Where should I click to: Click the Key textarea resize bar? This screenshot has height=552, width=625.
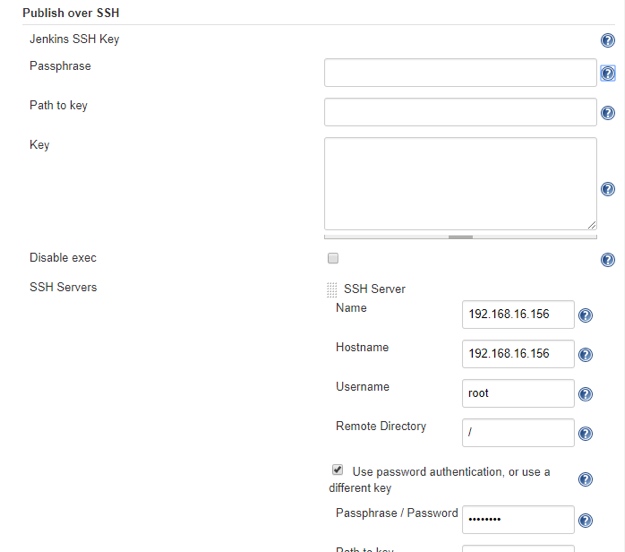[460, 237]
